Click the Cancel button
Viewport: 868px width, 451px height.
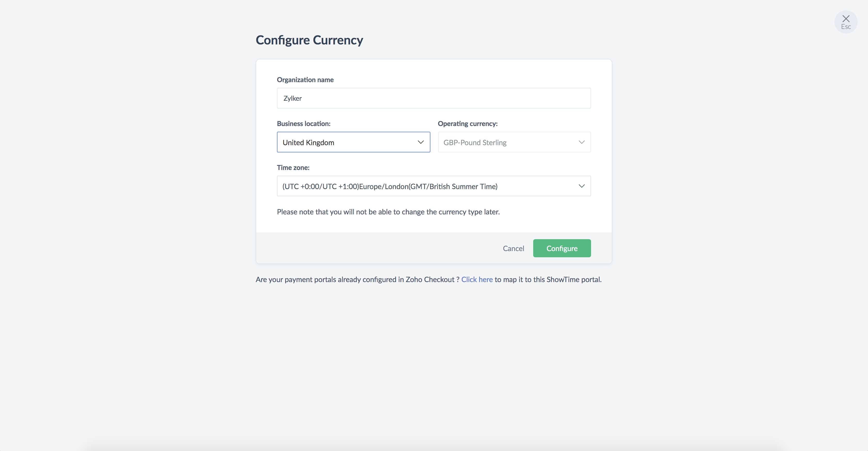coord(513,248)
